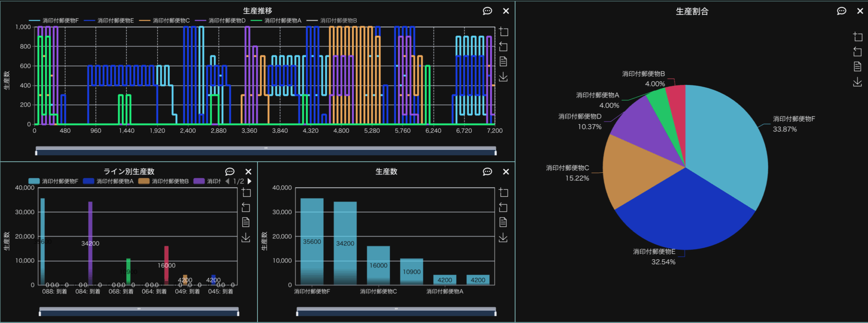Reset zoom in the 生産推移 chart toolbox
Screen dimensions: 868x323
tap(504, 47)
